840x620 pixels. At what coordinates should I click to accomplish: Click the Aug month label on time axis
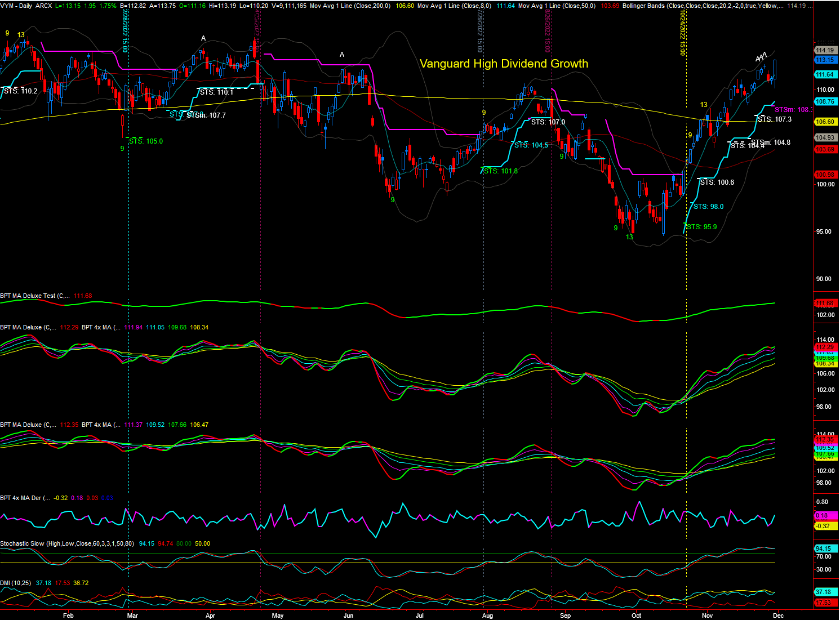click(487, 615)
